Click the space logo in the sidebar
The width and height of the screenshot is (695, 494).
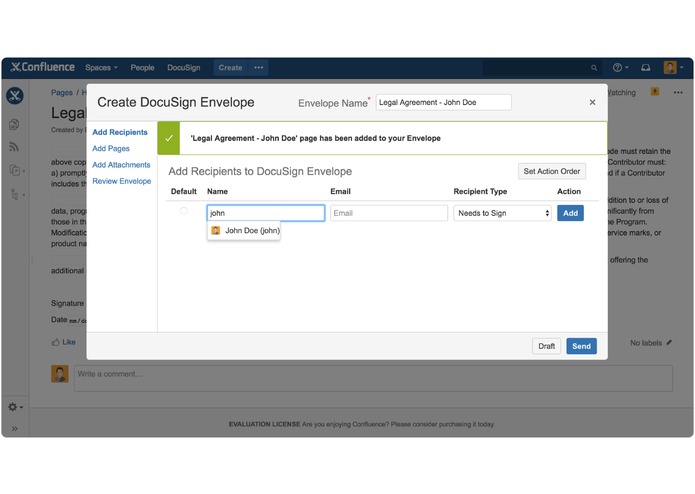pyautogui.click(x=15, y=96)
